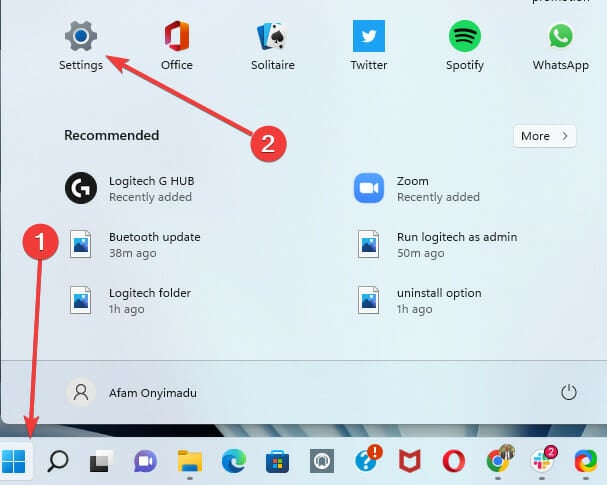Open Logitech G HUB recommended app
The image size is (607, 485).
click(132, 189)
